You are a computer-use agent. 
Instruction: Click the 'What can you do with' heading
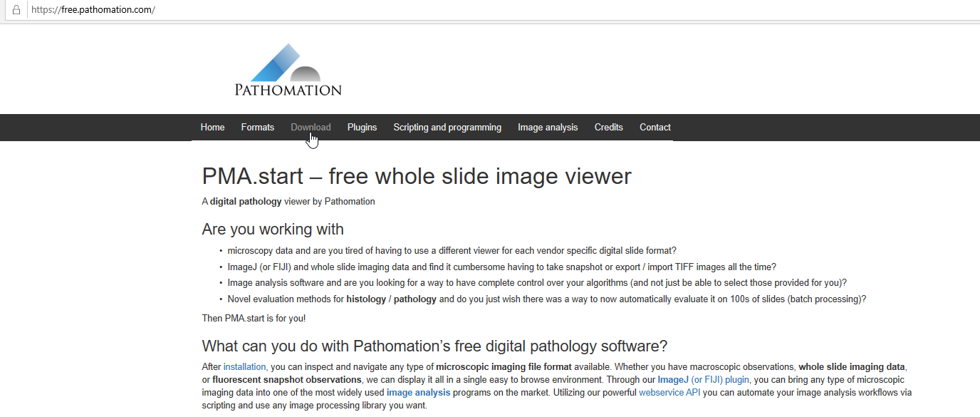(x=434, y=346)
